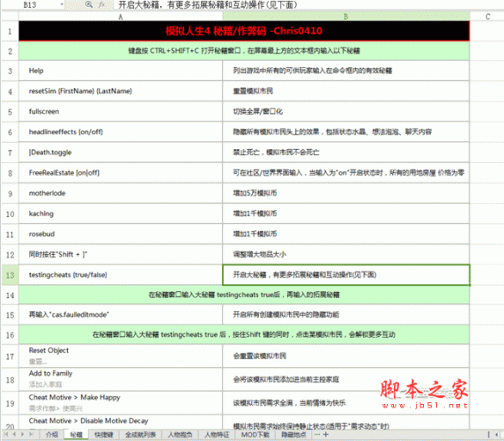Screen dimensions: 504x441
Task: Select row 13 header
Action: [x=10, y=275]
